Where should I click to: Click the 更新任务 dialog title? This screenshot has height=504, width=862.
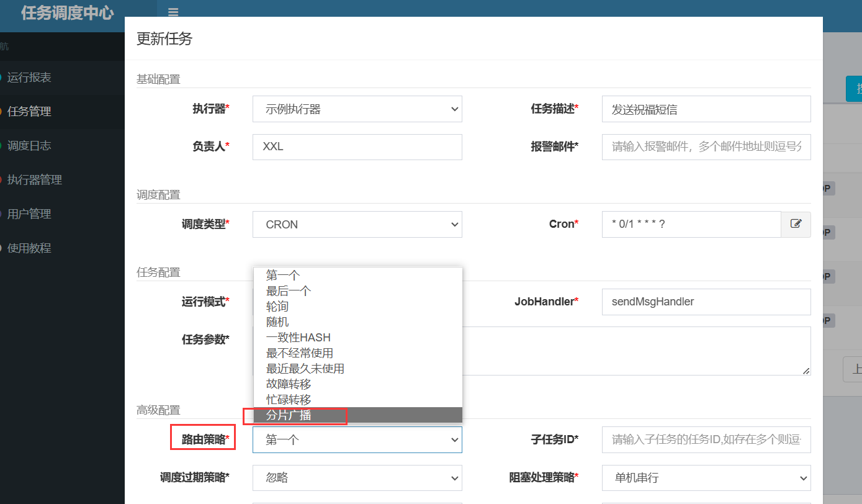(164, 39)
